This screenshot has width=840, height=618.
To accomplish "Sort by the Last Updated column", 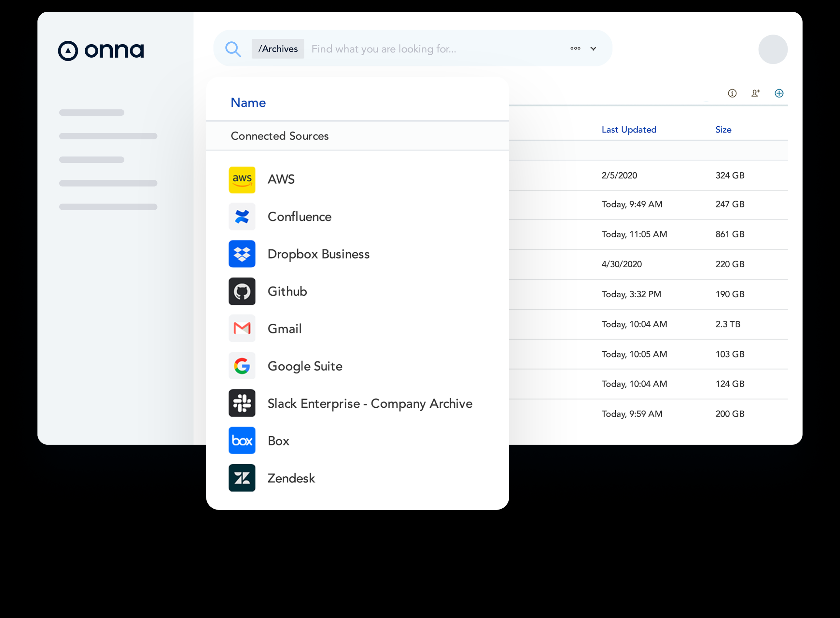I will coord(629,130).
